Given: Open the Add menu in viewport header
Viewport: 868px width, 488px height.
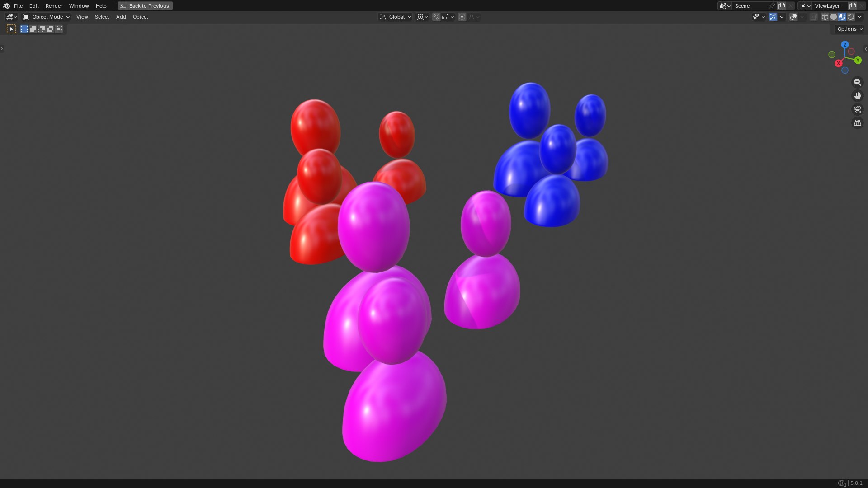Looking at the screenshot, I should [121, 17].
